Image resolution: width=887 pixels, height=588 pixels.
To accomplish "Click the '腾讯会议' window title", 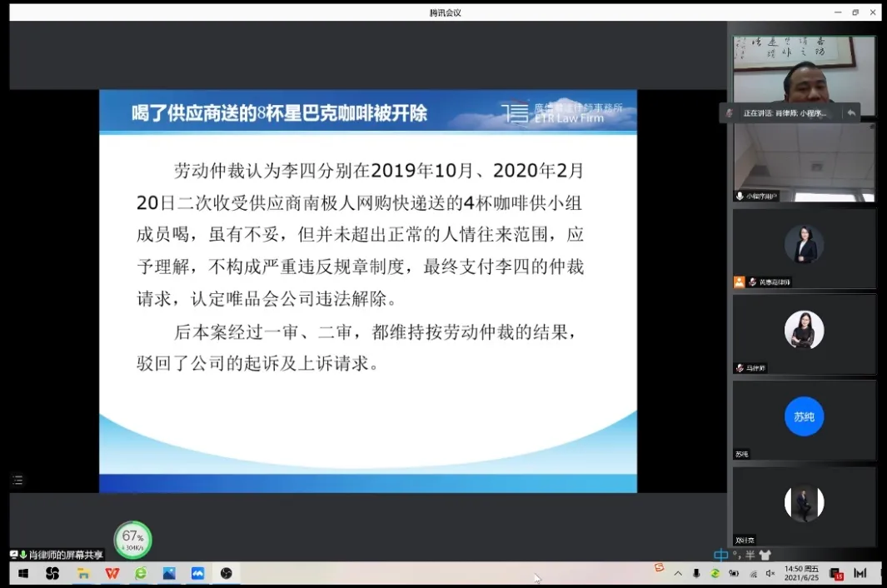I will tap(446, 12).
